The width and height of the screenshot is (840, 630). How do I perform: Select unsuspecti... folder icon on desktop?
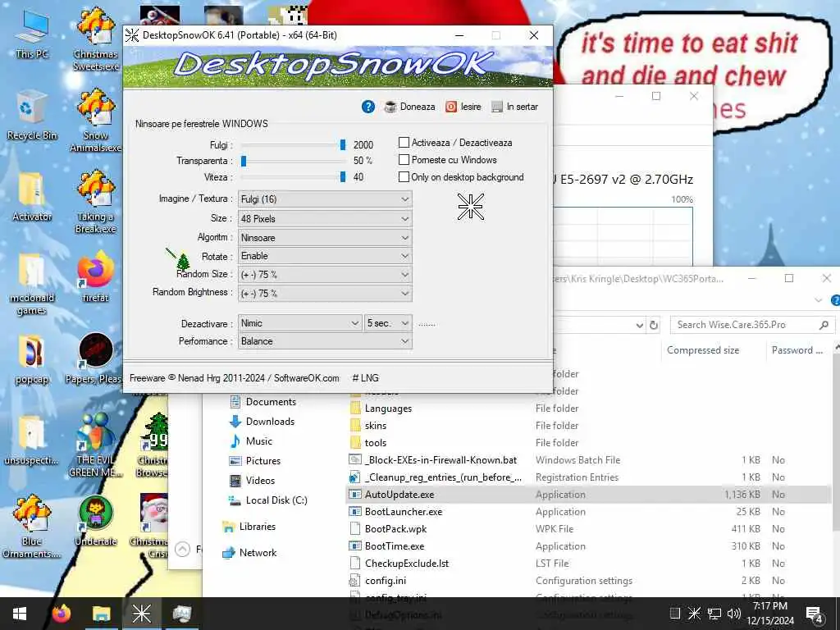(32, 441)
